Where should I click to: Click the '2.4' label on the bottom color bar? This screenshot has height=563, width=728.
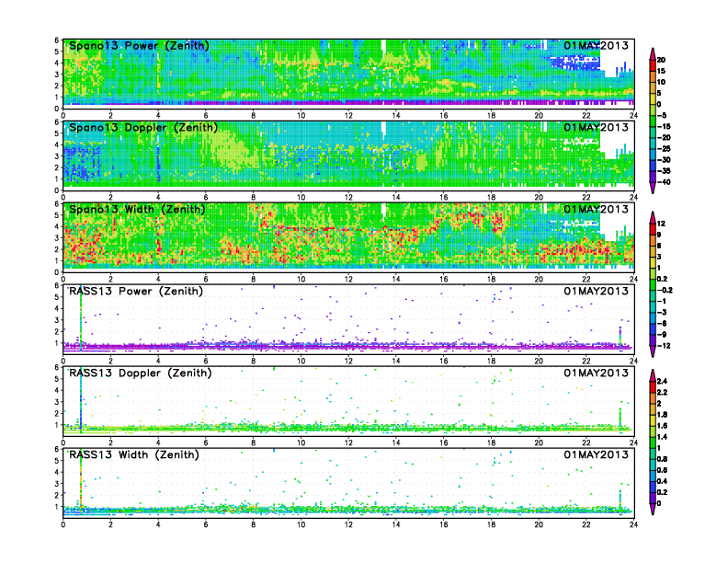663,382
